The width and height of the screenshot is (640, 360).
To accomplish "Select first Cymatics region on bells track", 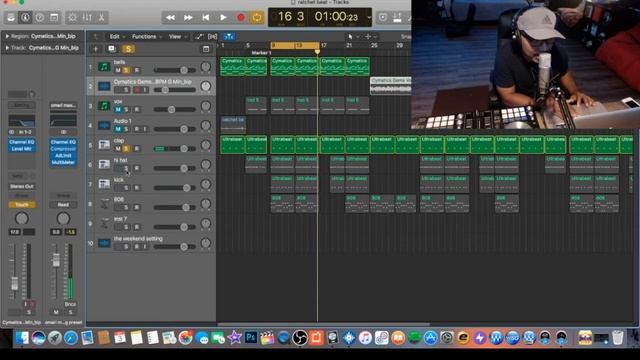I will [x=233, y=66].
